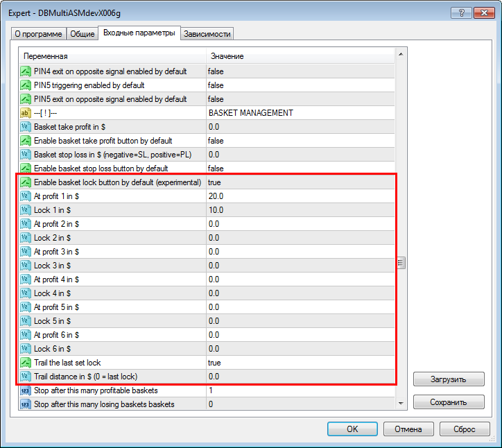Click the icon beside PIN4 exit on opposite signal

click(x=26, y=71)
